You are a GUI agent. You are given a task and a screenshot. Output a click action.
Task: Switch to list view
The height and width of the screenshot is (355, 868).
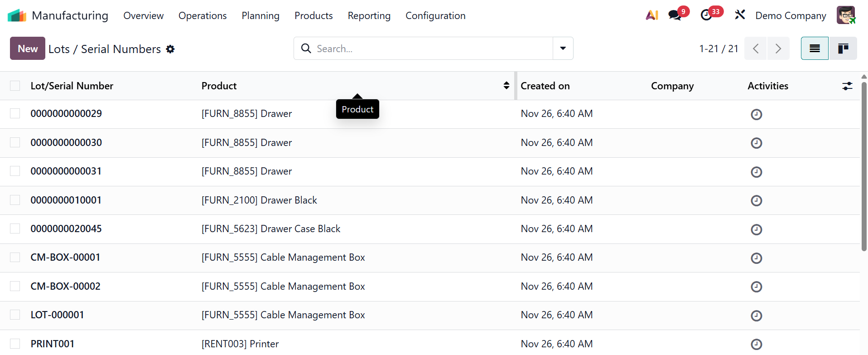click(x=815, y=49)
